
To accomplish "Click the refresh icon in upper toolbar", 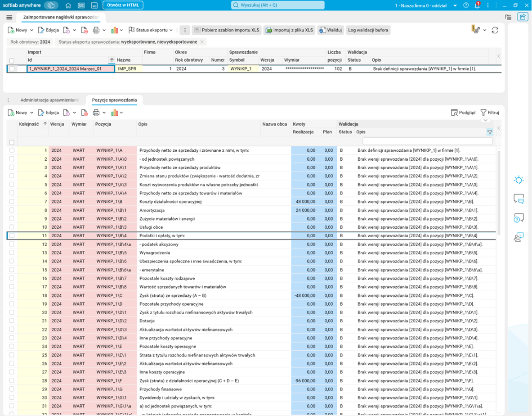I will (495, 30).
